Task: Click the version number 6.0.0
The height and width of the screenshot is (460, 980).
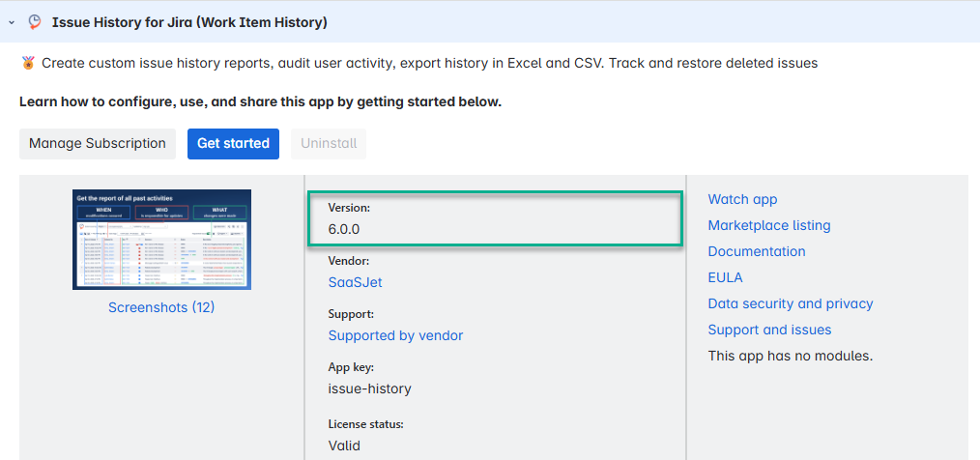Action: pos(345,229)
